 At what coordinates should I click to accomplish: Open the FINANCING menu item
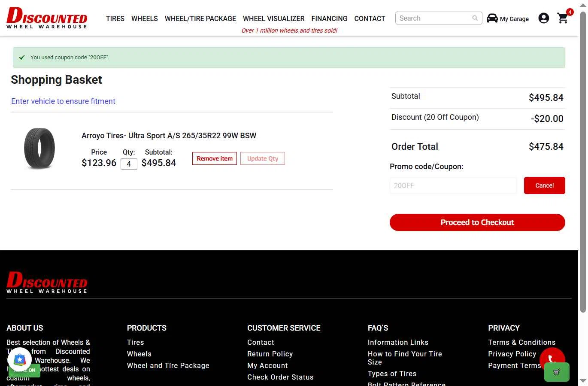point(329,18)
